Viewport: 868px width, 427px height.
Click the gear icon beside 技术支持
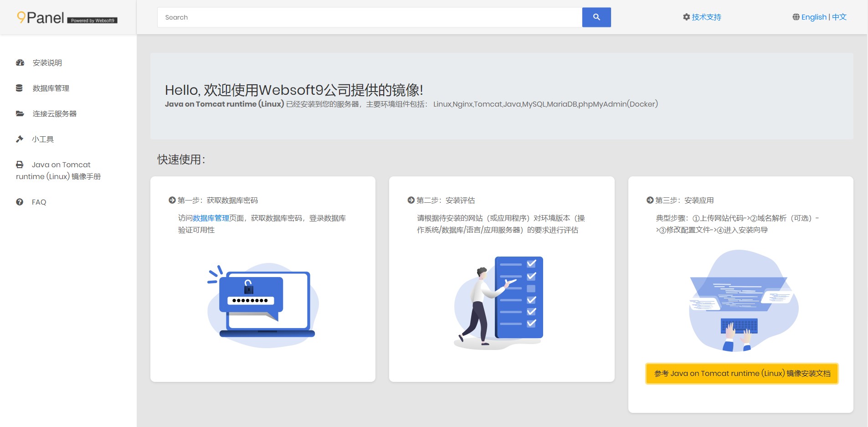686,17
